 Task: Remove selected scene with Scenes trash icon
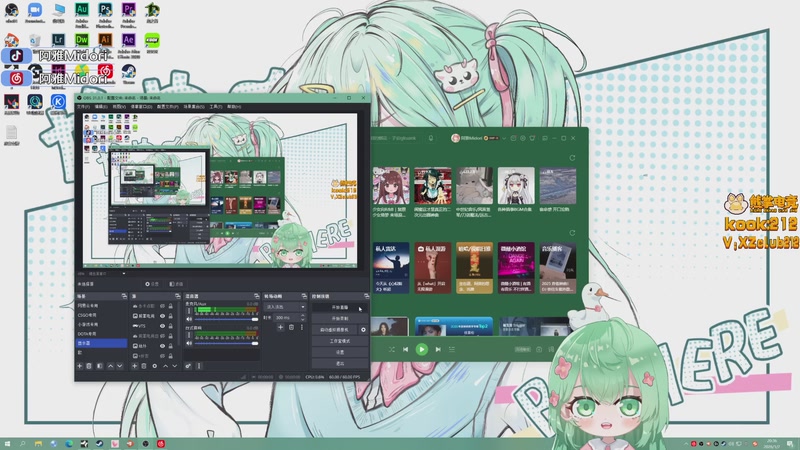(89, 366)
